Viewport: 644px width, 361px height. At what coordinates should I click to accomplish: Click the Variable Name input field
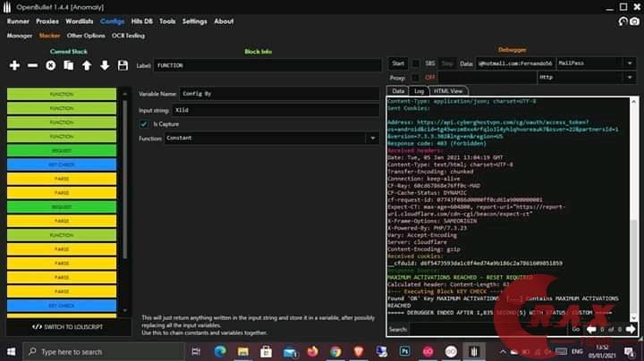(x=279, y=94)
